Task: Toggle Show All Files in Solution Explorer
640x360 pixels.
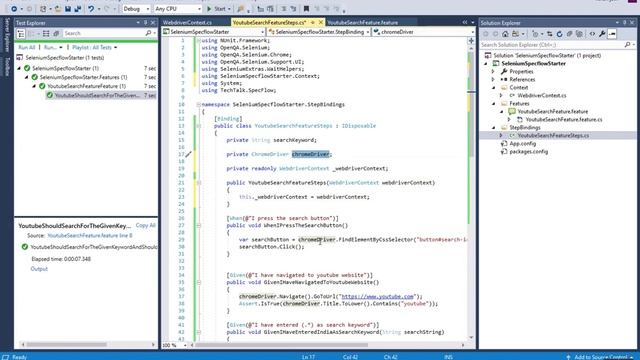Action: pyautogui.click(x=579, y=34)
